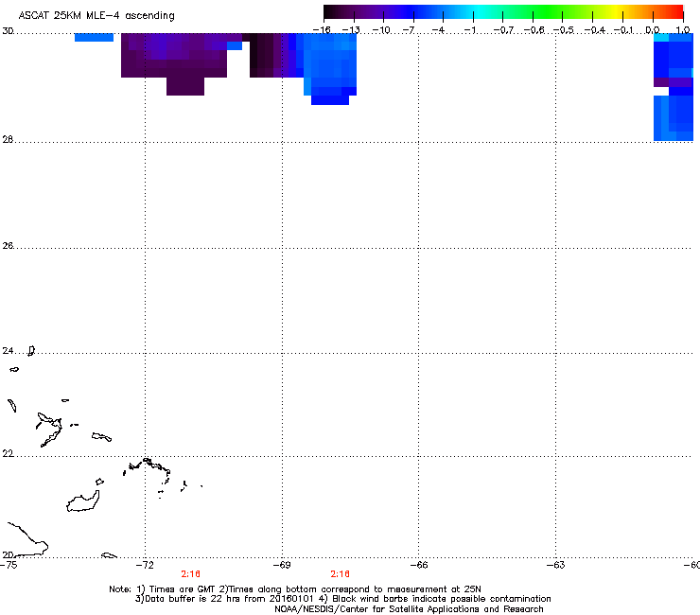Click the longitude label '-63'

pos(556,565)
